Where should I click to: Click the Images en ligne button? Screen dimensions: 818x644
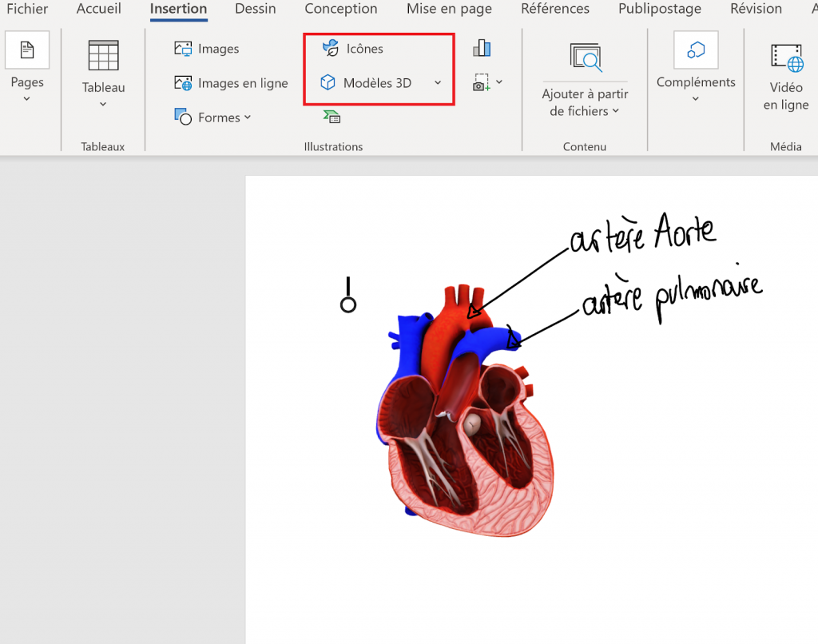231,83
